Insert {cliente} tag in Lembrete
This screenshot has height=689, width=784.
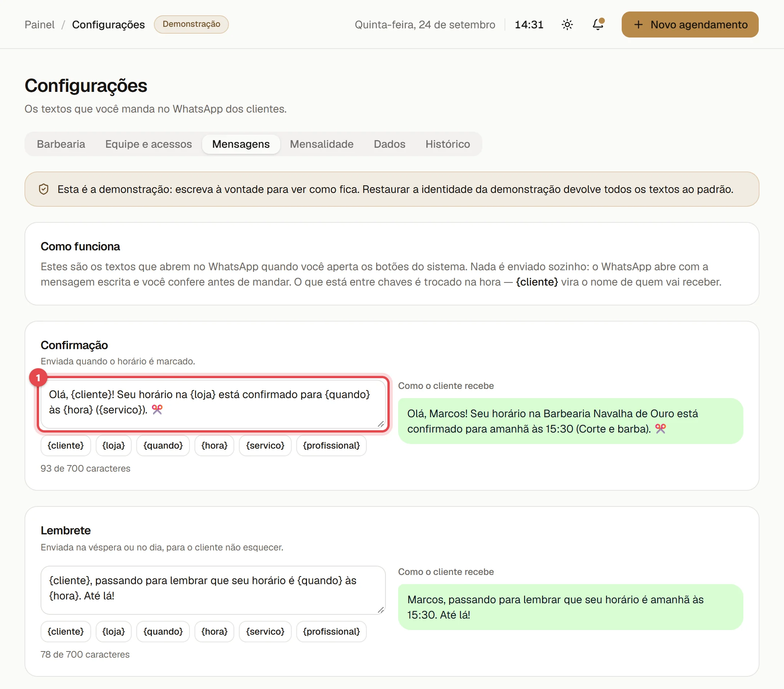pyautogui.click(x=65, y=632)
